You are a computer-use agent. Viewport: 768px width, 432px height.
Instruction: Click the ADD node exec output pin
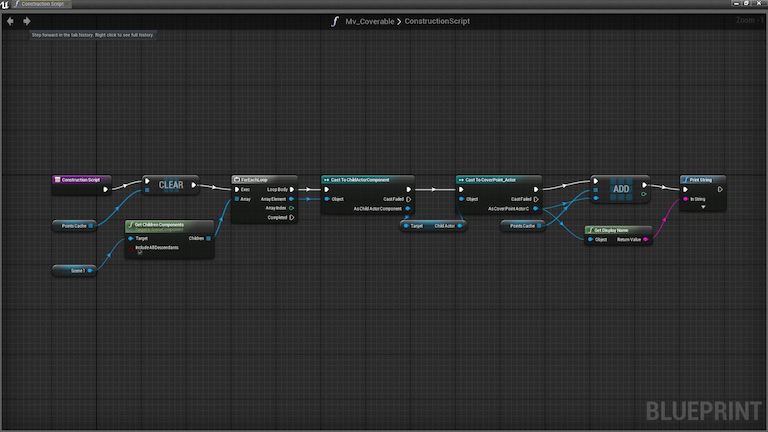point(645,185)
